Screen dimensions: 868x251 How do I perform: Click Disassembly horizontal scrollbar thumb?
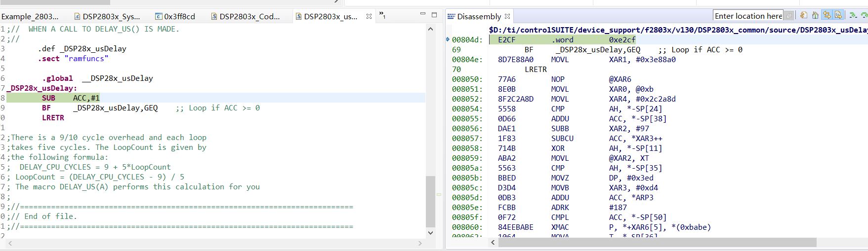pyautogui.click(x=658, y=243)
